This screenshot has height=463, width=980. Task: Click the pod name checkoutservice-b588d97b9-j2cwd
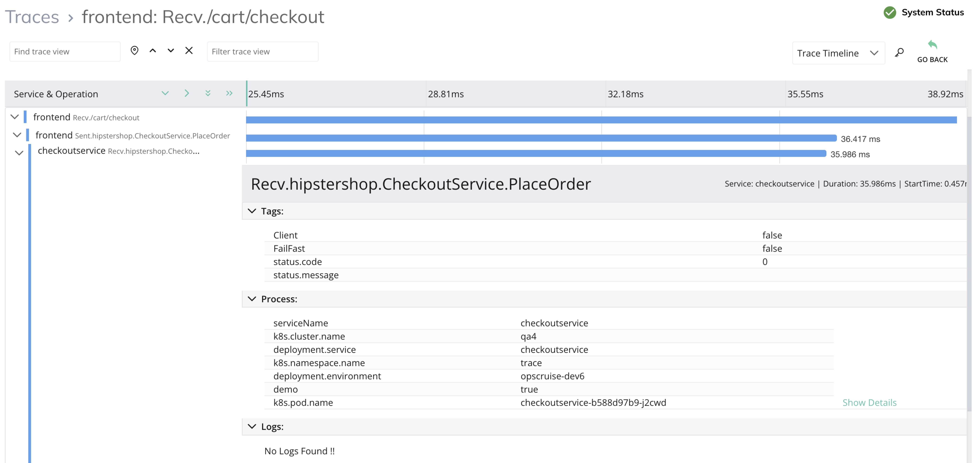593,403
